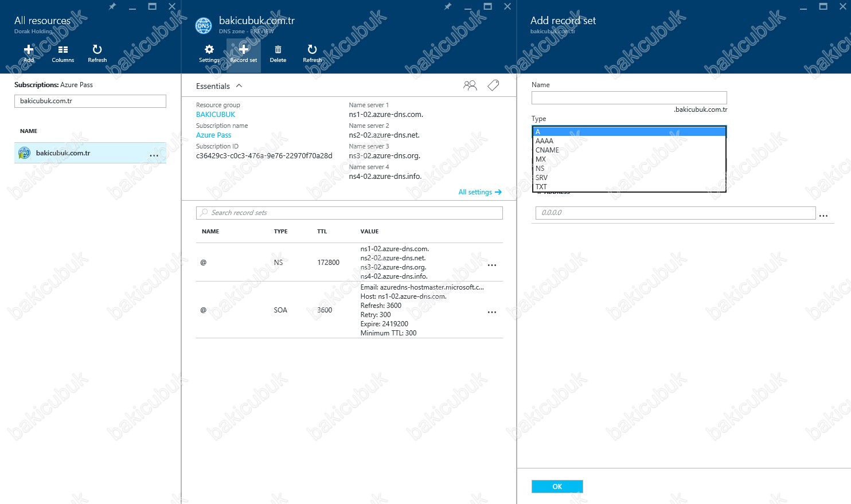
Task: Select CNAME in the Type list
Action: click(547, 150)
